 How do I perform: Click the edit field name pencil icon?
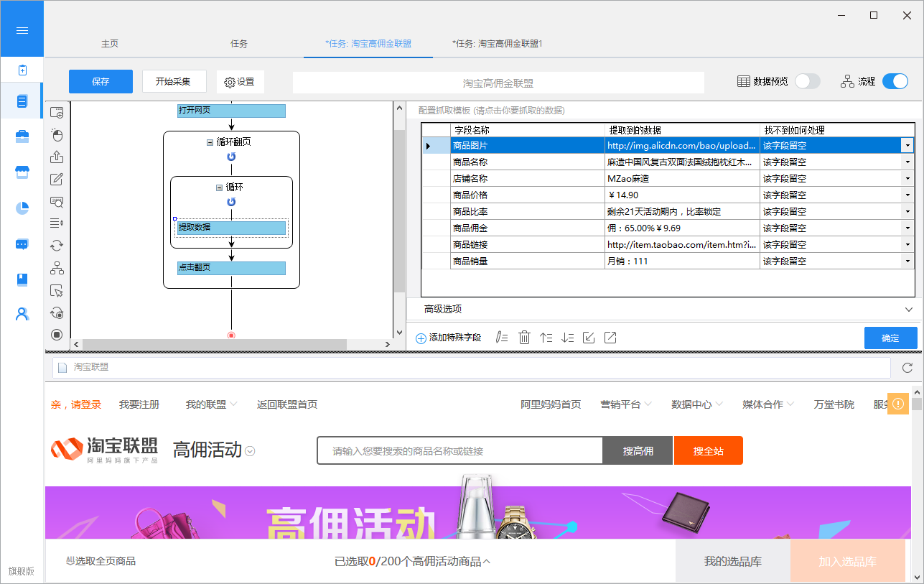(502, 338)
